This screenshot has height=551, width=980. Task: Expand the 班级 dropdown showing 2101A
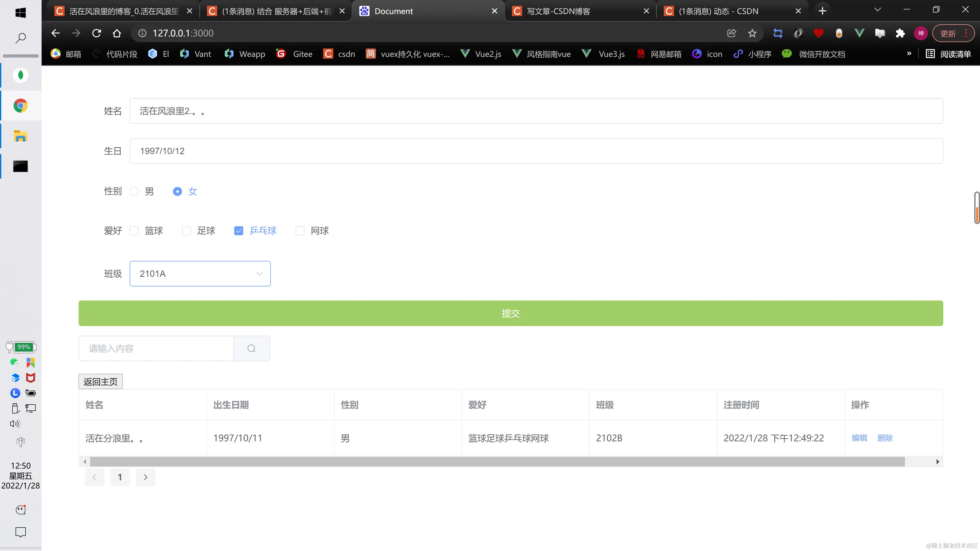[x=200, y=274]
